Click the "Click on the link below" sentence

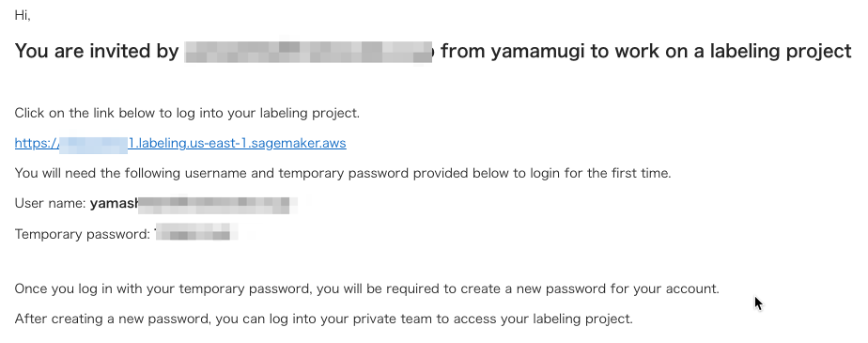click(x=187, y=113)
